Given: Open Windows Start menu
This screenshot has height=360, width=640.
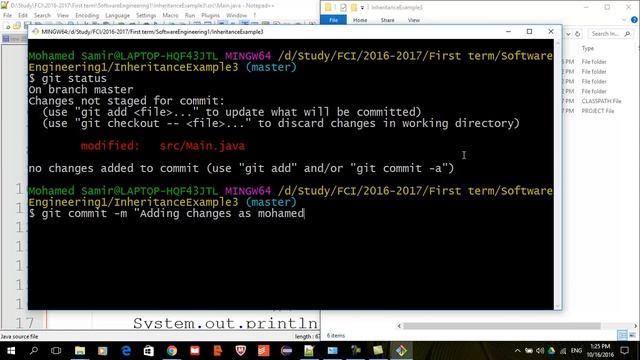Looking at the screenshot, I should [11, 351].
